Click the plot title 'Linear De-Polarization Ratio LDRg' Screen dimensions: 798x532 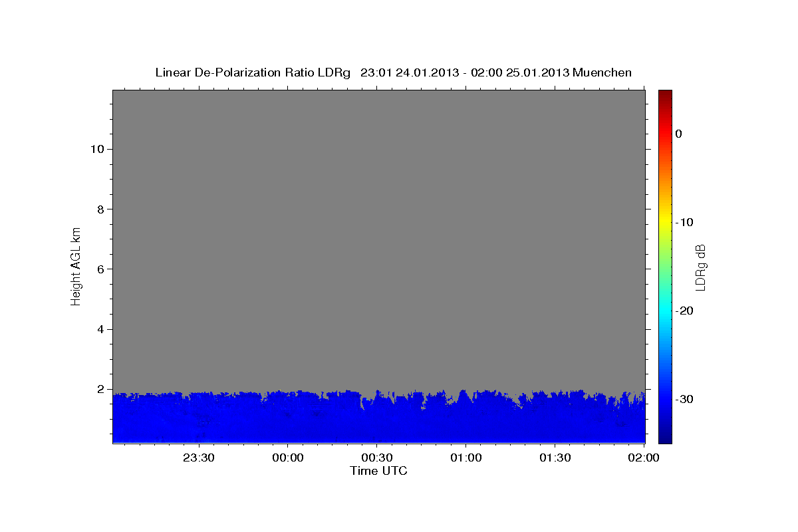[253, 72]
